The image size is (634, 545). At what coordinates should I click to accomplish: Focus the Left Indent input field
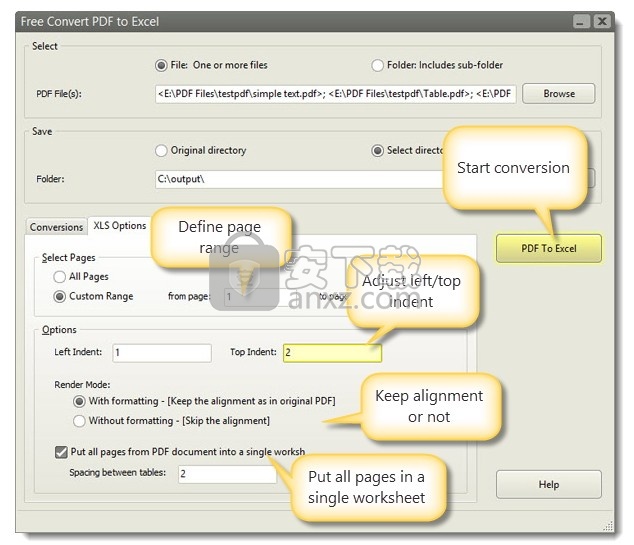(162, 353)
